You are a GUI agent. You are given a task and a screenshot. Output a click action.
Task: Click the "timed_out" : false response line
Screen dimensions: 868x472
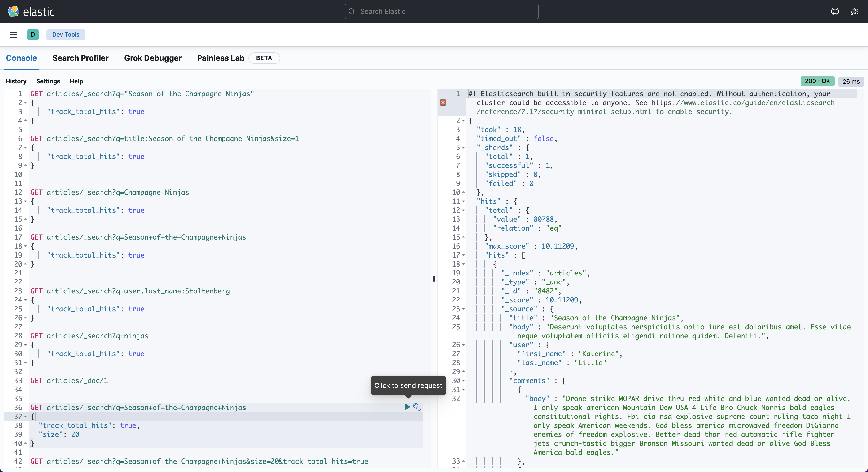click(x=517, y=139)
